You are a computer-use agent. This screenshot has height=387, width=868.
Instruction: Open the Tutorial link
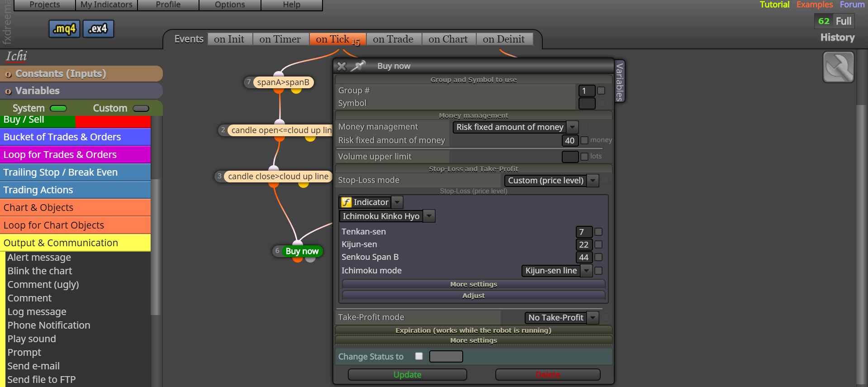click(774, 5)
